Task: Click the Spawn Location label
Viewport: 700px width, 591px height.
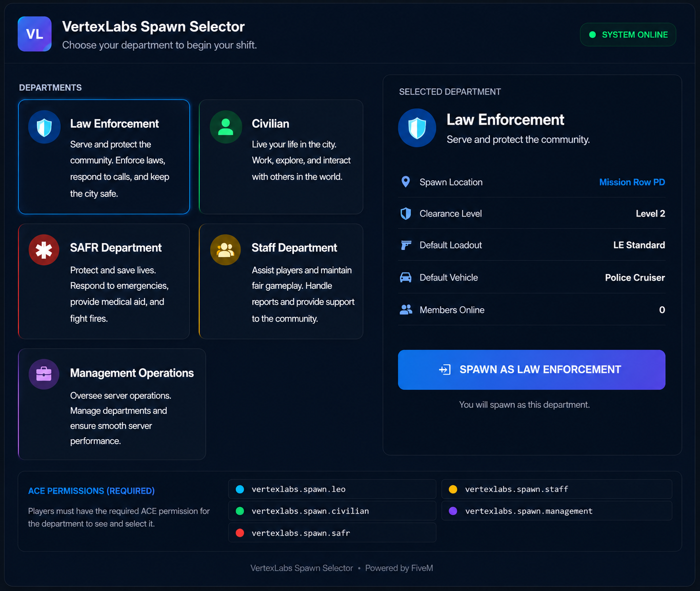Action: [451, 182]
